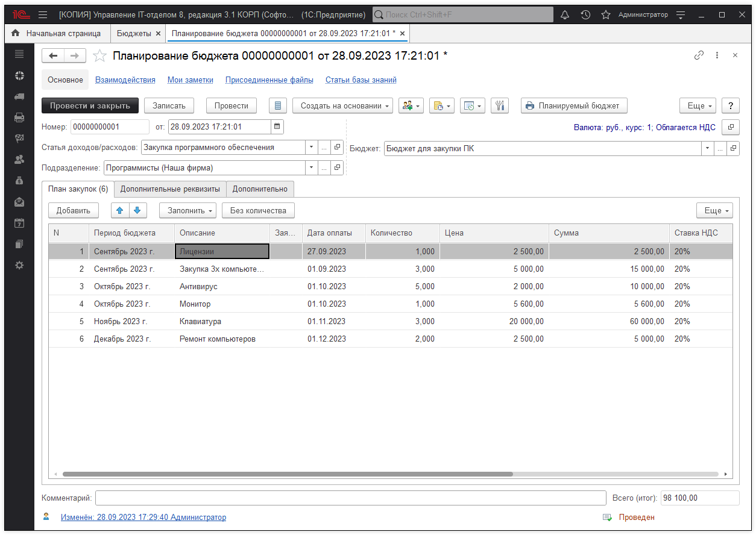Viewport: 756px width, 535px height.
Task: Open the 'Присоединенные файлы' link
Action: (269, 80)
